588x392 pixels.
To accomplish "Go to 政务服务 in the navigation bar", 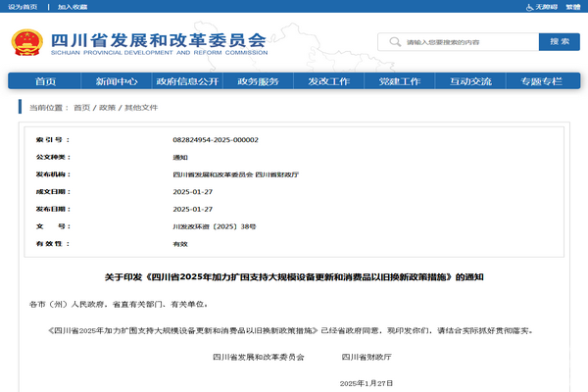I will coord(258,81).
